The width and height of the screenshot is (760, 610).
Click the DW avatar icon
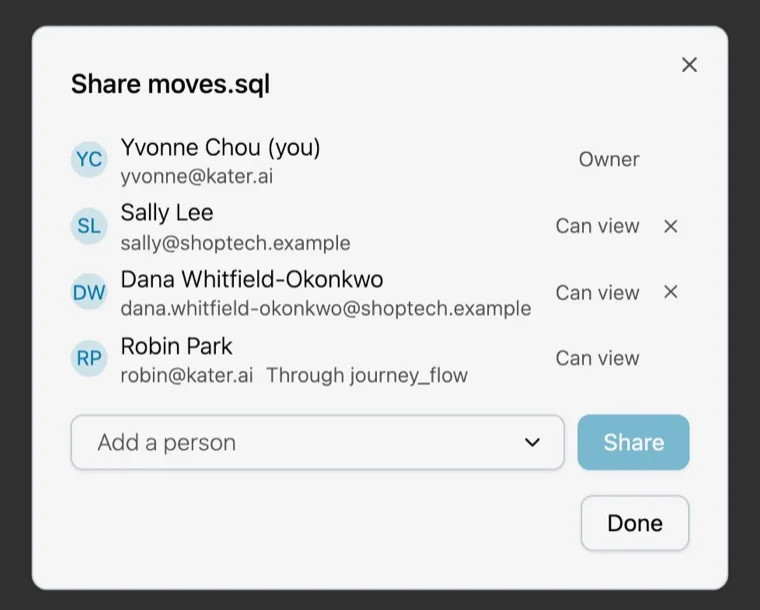click(89, 292)
